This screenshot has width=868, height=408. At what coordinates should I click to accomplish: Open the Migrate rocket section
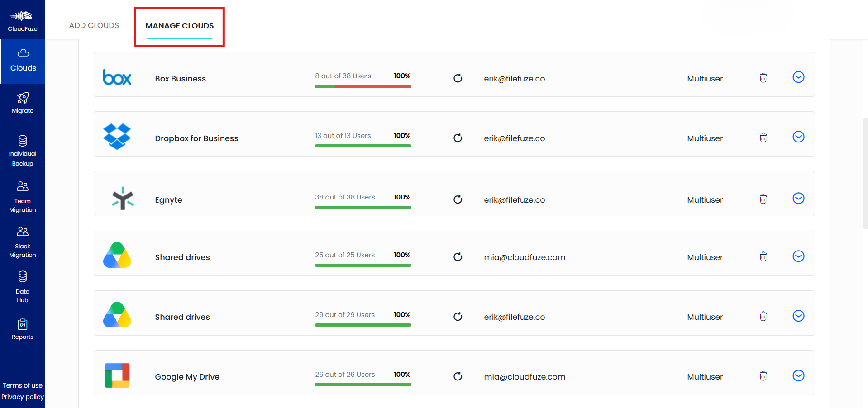click(x=23, y=103)
